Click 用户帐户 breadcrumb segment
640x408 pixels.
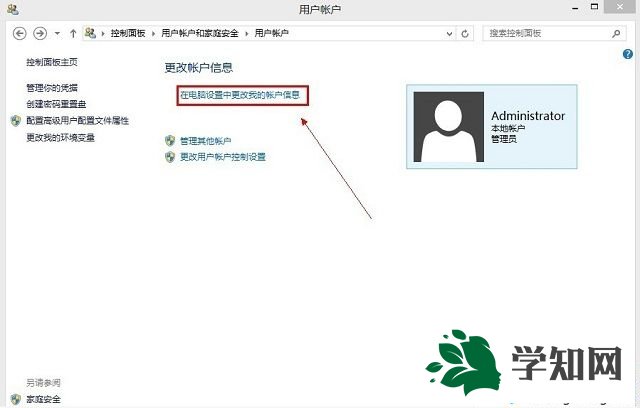point(271,33)
